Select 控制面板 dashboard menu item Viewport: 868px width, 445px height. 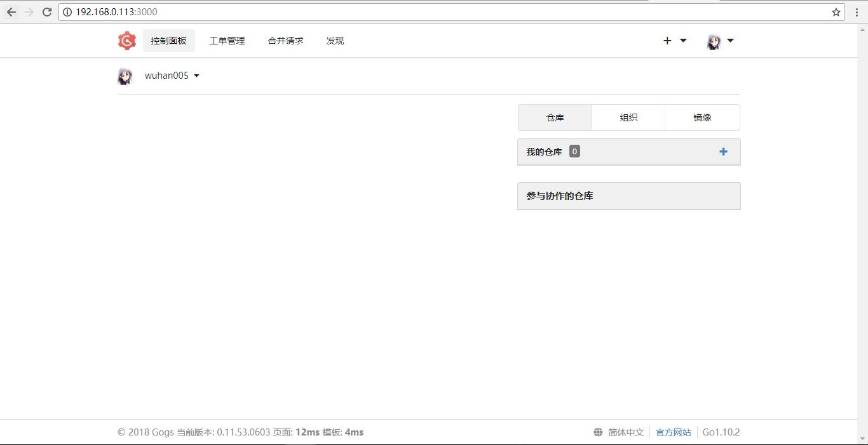pyautogui.click(x=168, y=41)
